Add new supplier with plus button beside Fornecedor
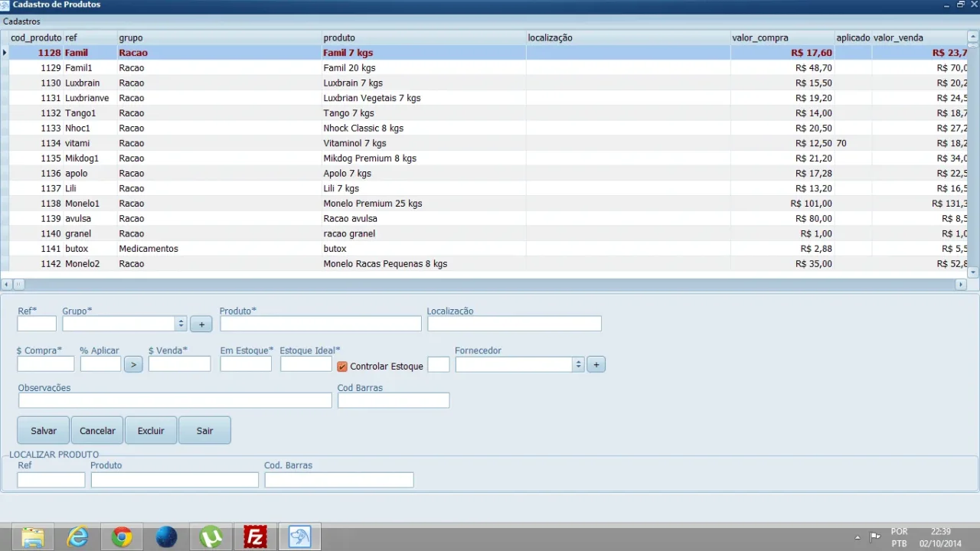This screenshot has height=551, width=980. point(596,365)
